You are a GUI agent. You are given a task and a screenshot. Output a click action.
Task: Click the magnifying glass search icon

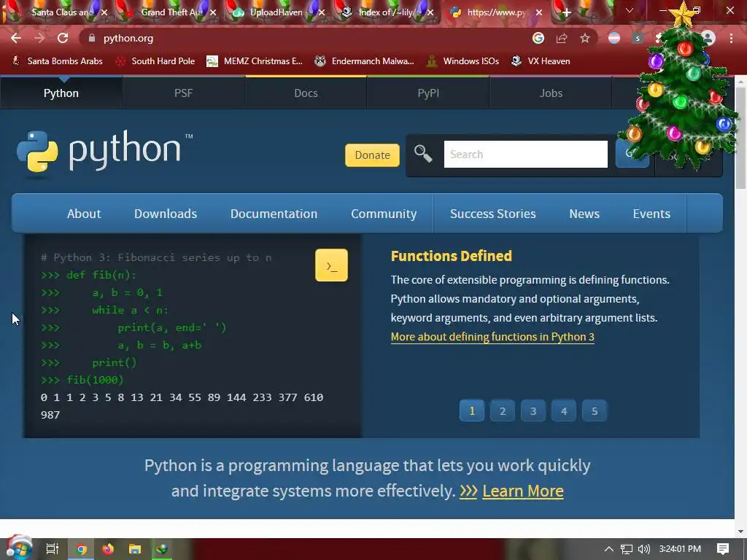point(422,154)
